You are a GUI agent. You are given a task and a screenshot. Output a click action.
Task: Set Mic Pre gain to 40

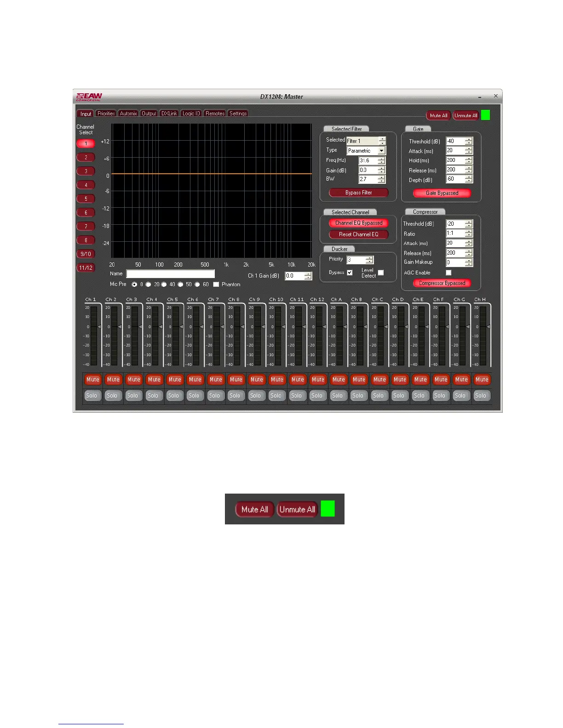(164, 284)
